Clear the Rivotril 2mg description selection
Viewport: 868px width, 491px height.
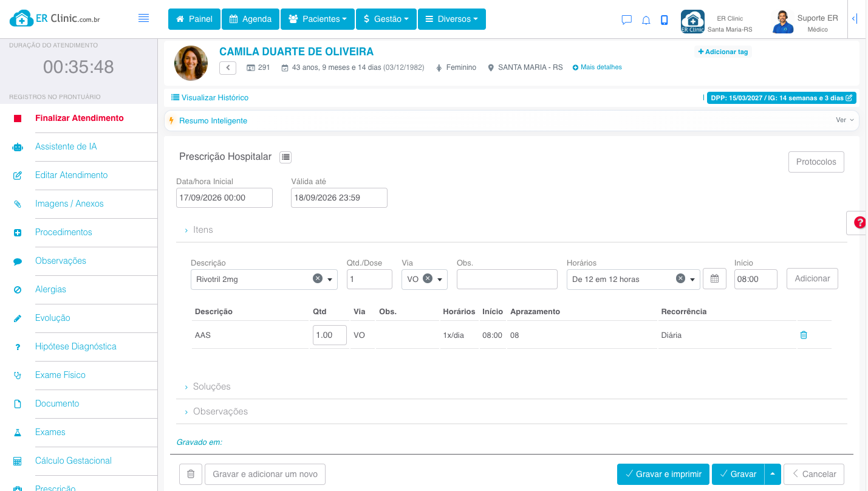[317, 278]
